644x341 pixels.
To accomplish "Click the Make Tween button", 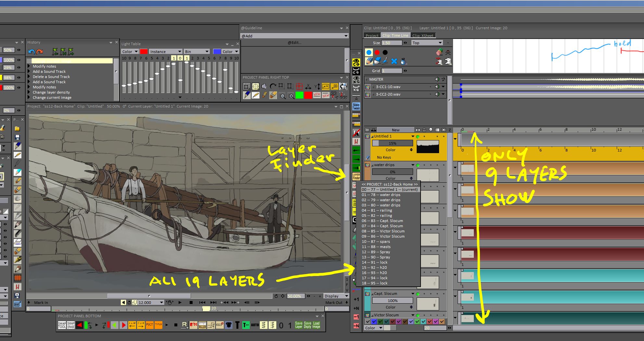I will (x=356, y=107).
